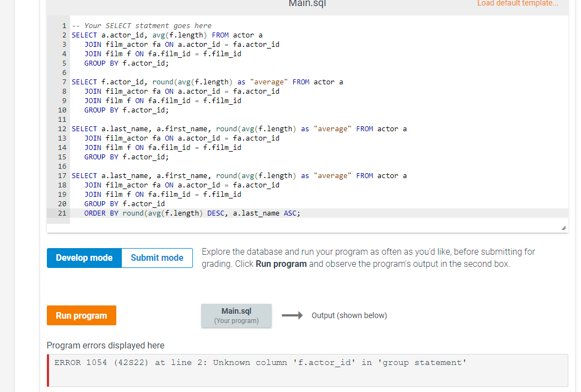Screen dimensions: 581x392
Task: Click the SELECT statement on line 17
Action: 239,176
